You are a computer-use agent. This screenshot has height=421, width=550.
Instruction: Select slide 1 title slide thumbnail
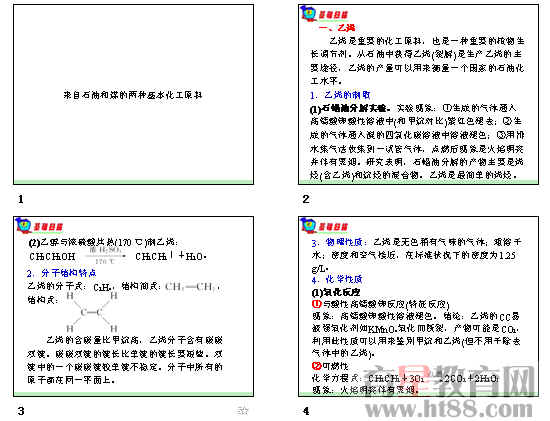(133, 94)
